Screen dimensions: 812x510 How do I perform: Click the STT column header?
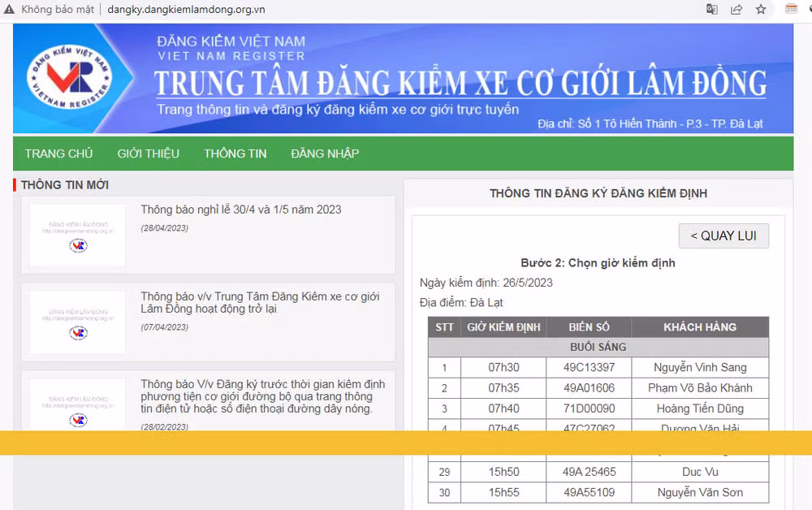pos(444,327)
